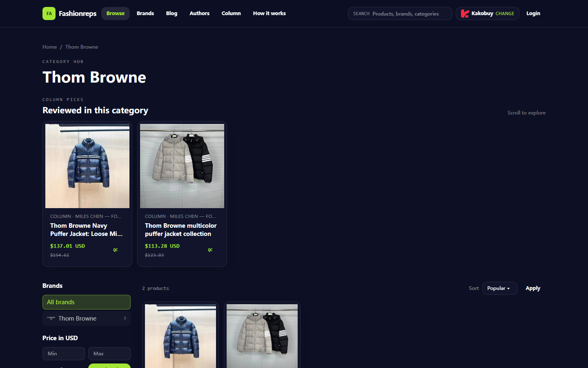The height and width of the screenshot is (368, 588).
Task: Open Thom Browne multicolor puffer jacket collection title
Action: [x=181, y=230]
